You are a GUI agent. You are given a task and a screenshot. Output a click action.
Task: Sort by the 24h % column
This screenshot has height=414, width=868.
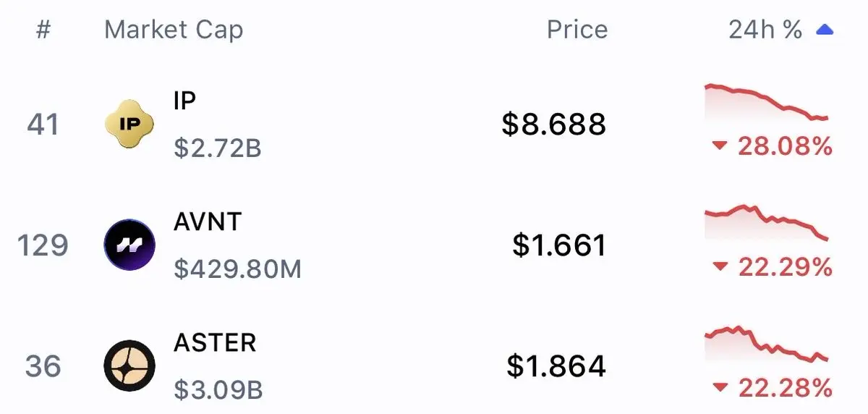pos(765,30)
